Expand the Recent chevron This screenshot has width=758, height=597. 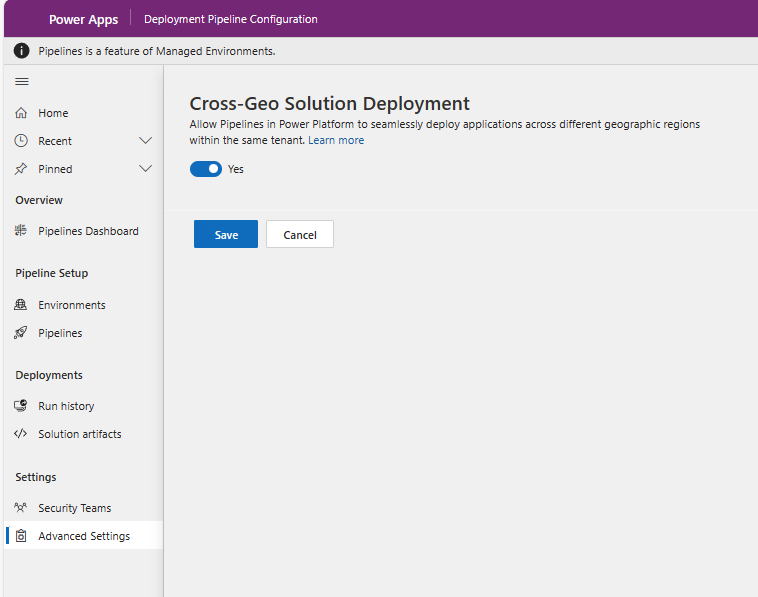[x=146, y=141]
